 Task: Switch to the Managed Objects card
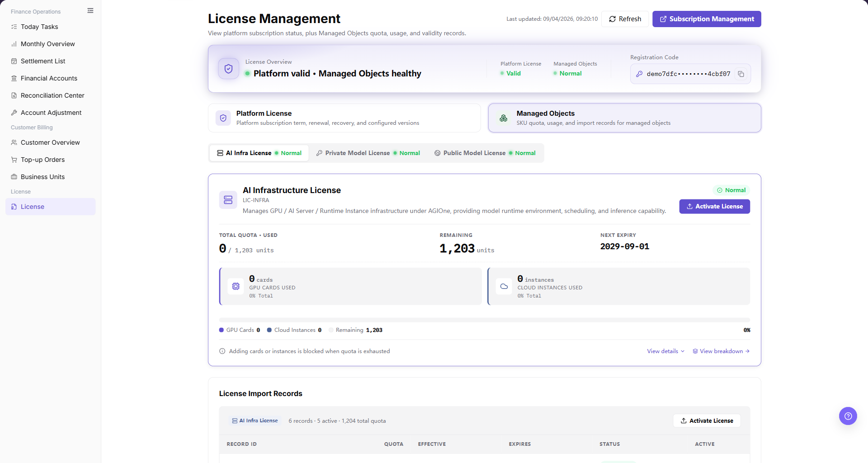[x=624, y=118]
